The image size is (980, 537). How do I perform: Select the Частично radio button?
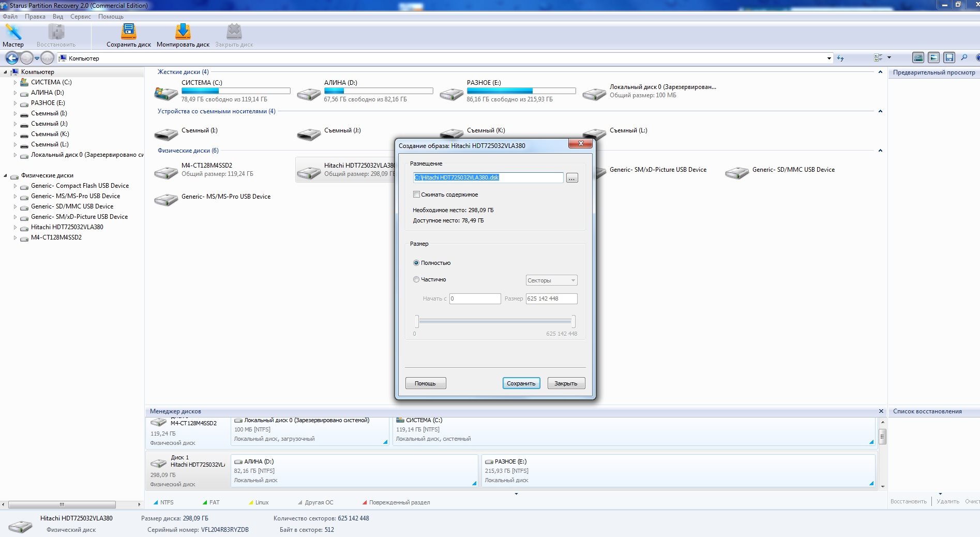click(x=416, y=279)
